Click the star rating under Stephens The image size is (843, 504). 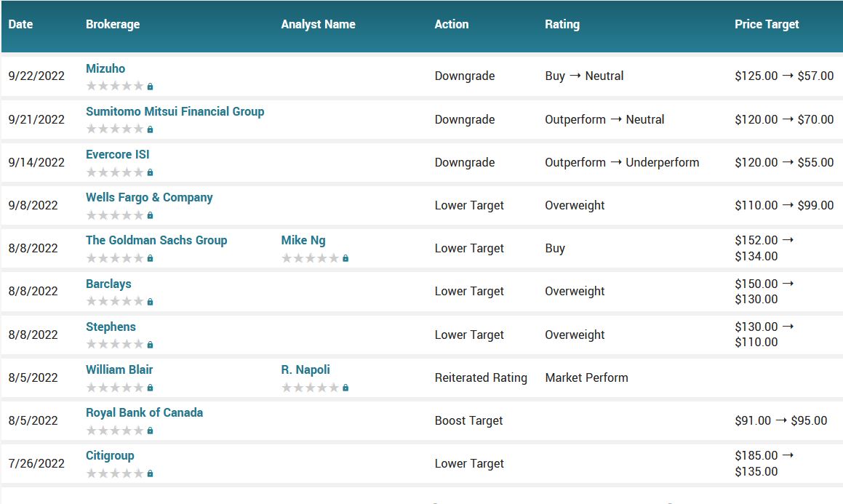[115, 344]
